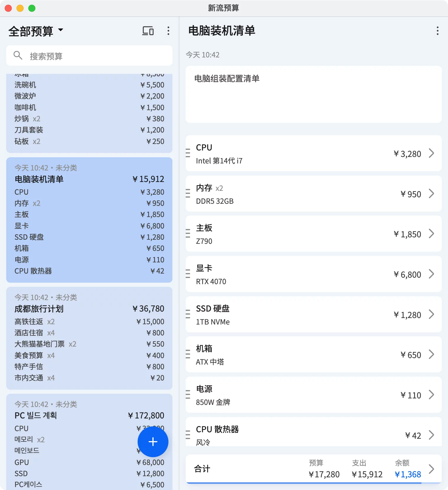Click the RTX 4070 subtitle
Viewport: 448px width, 490px height.
pyautogui.click(x=211, y=282)
